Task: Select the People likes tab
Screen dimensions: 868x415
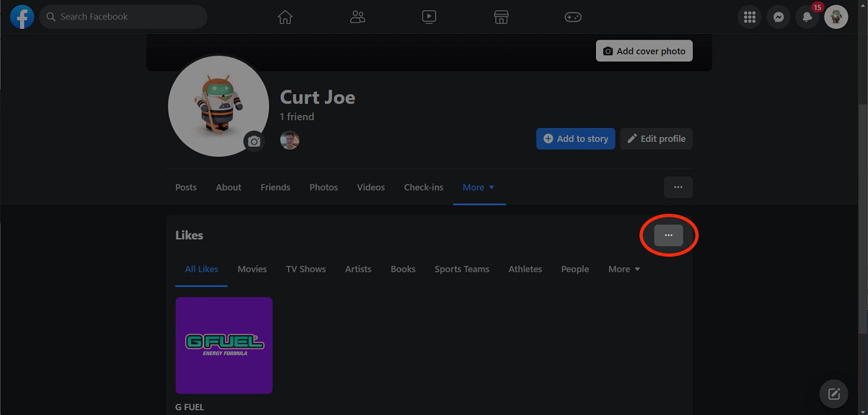Action: [575, 269]
